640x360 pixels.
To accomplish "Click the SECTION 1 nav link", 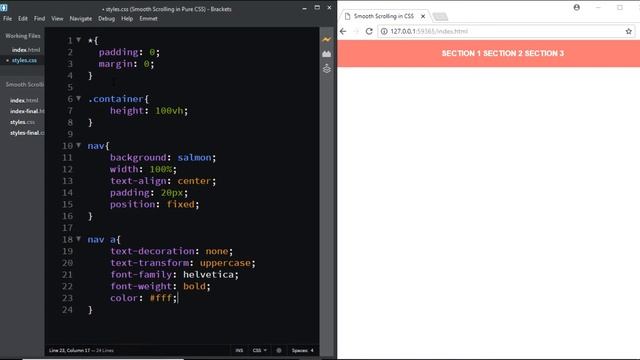I will tap(461, 53).
